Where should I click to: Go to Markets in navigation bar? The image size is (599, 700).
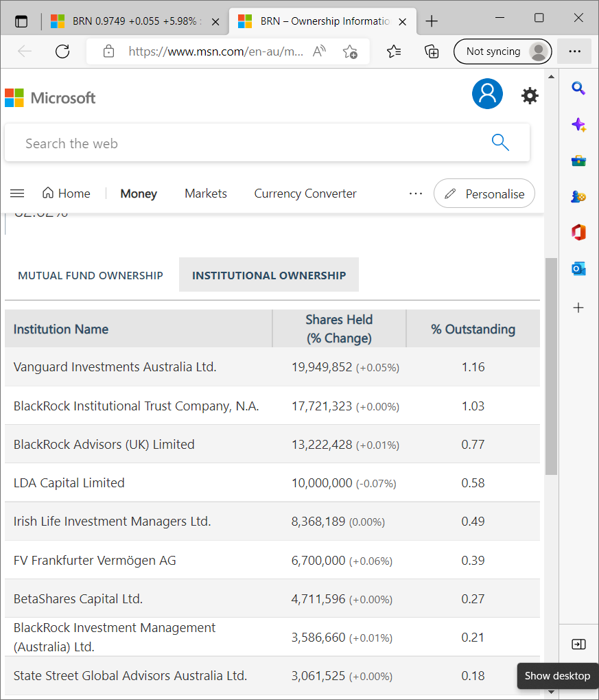point(205,194)
